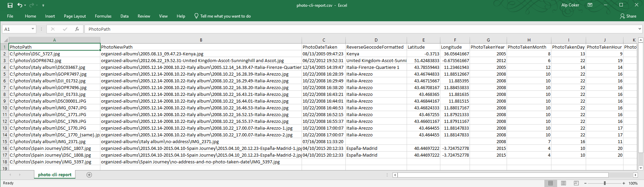The height and width of the screenshot is (187, 644).
Task: Click horizontal scrollbar left arrow
Action: (395, 175)
